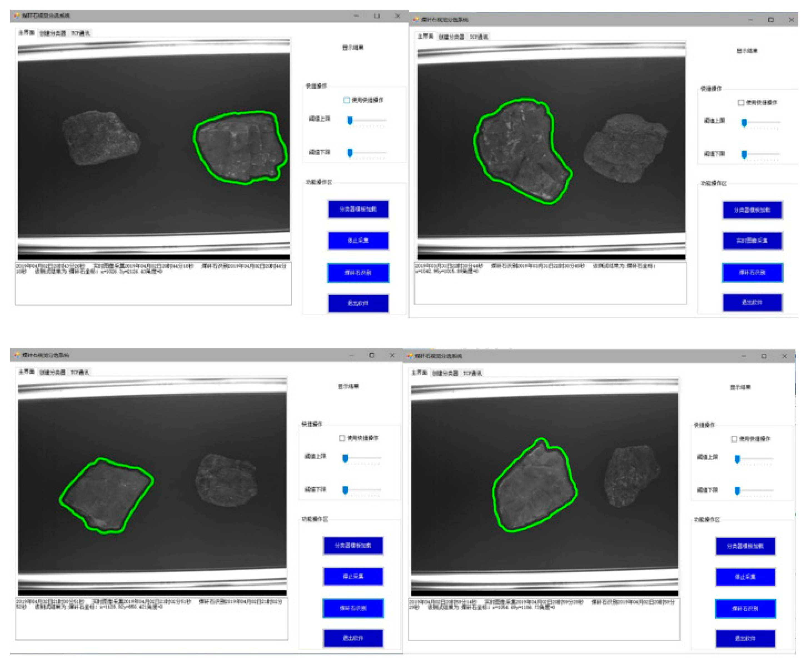Switch to the TCP通讯 tab in the bottom-left window
The height and width of the screenshot is (664, 812).
tap(80, 372)
